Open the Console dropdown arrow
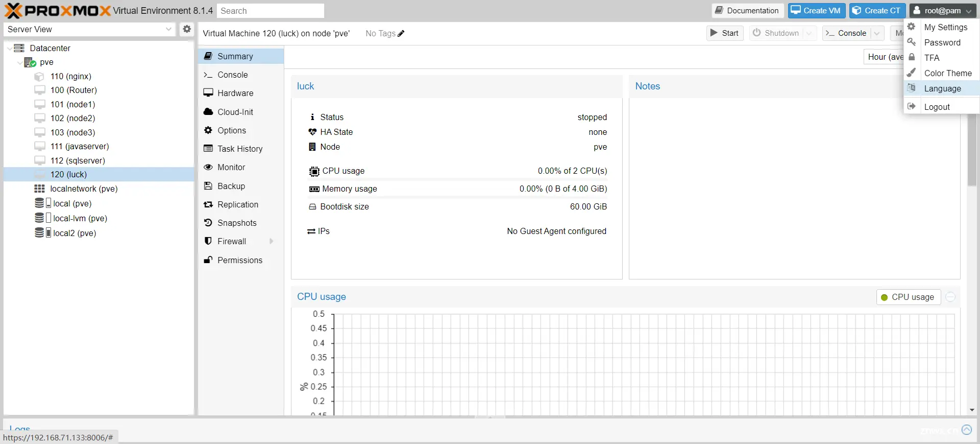This screenshot has width=980, height=444. (x=877, y=33)
